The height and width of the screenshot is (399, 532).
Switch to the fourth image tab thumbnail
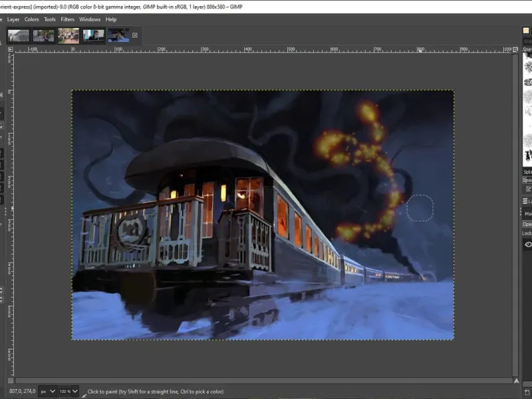(93, 36)
